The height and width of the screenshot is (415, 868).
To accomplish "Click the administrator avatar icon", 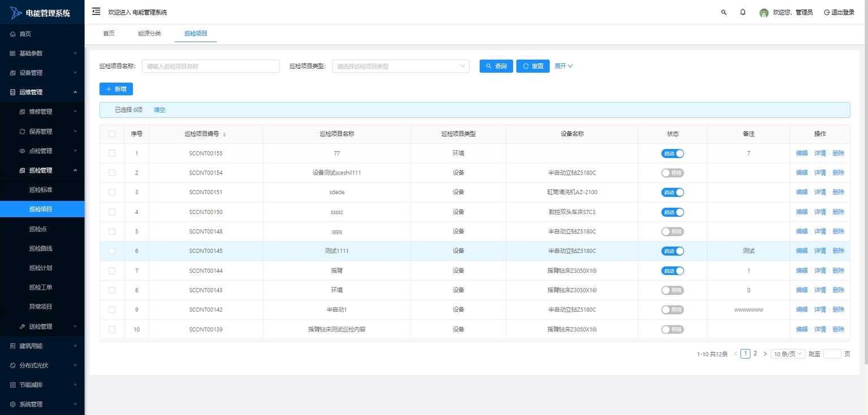I will click(764, 12).
